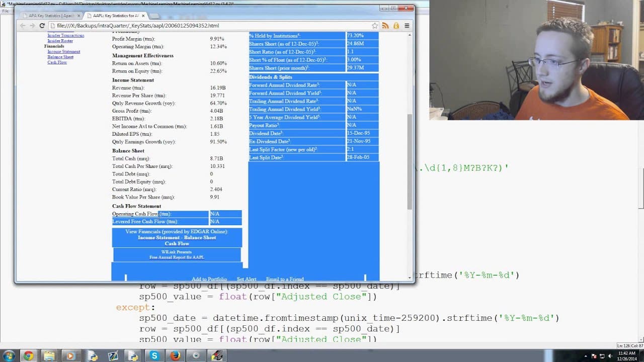Bookmark this page with the star icon
The height and width of the screenshot is (362, 644).
(x=375, y=26)
